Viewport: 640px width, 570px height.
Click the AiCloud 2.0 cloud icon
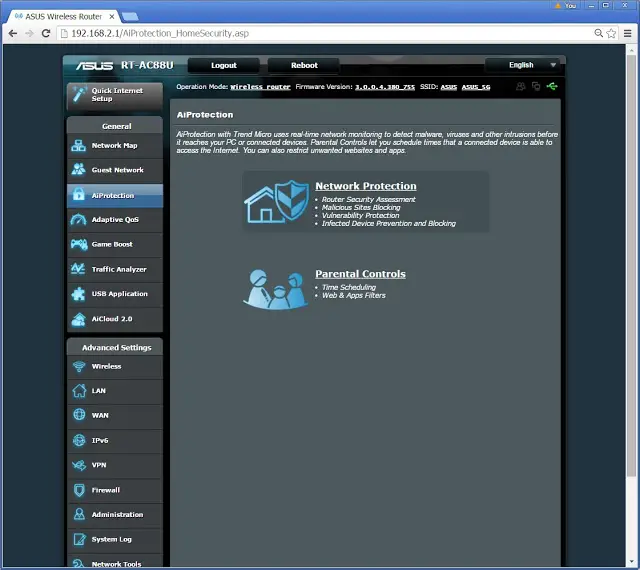click(x=78, y=319)
